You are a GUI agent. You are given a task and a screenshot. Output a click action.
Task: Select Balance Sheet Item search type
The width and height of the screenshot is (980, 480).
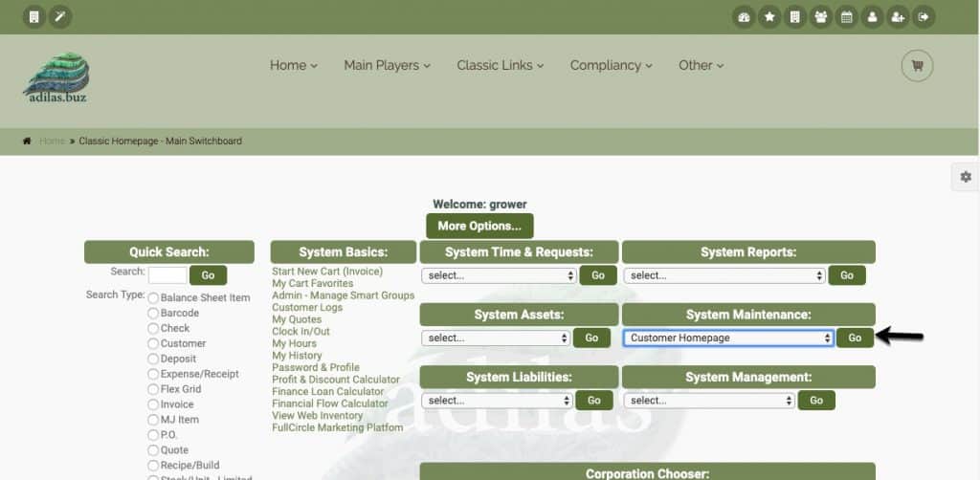153,298
